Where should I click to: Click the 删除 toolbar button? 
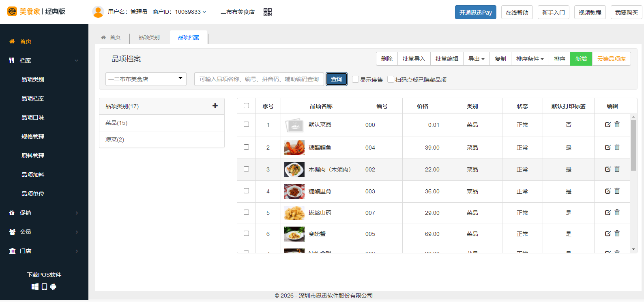tap(387, 59)
